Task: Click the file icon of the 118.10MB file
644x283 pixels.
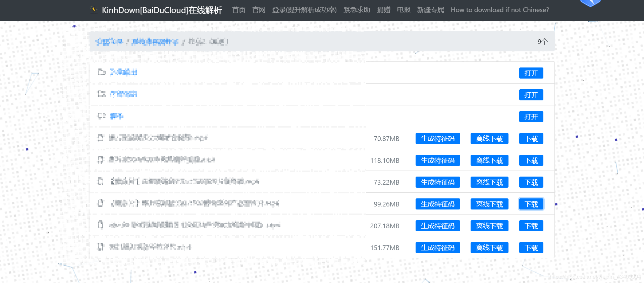Action: click(x=101, y=159)
